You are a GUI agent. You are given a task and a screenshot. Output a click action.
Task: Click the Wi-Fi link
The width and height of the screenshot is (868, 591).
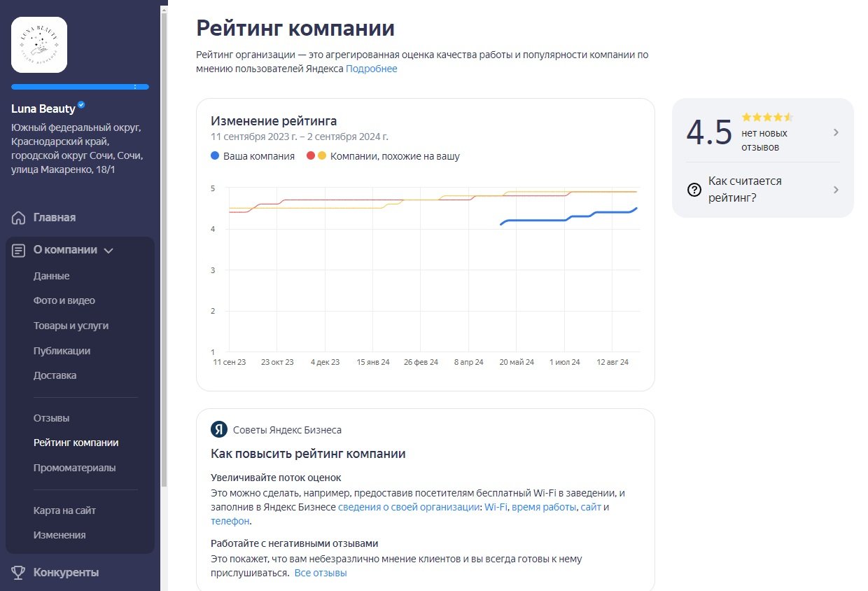[x=496, y=507]
